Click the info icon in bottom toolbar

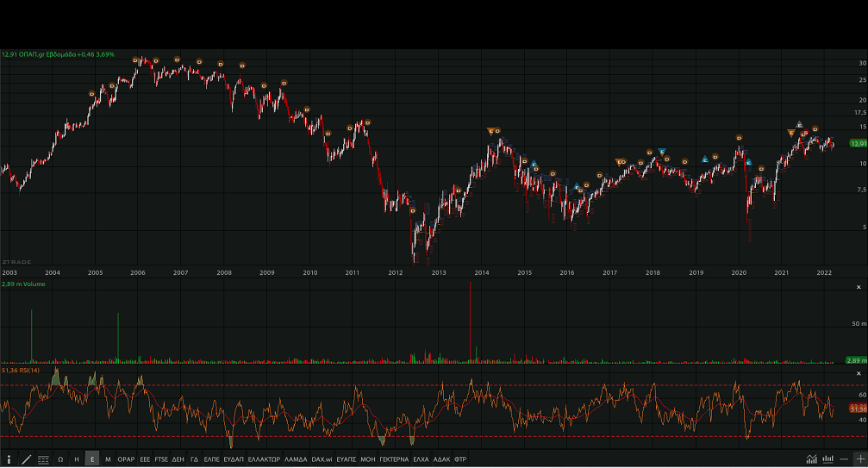(x=9, y=459)
